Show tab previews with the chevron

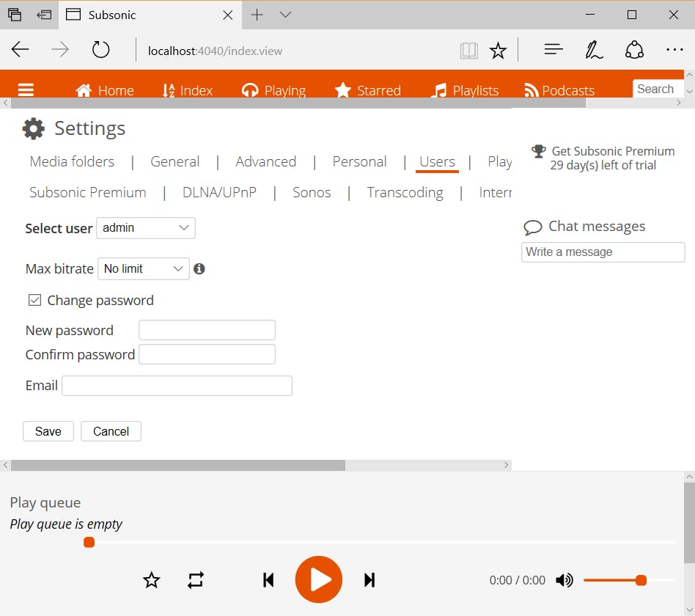pos(285,15)
